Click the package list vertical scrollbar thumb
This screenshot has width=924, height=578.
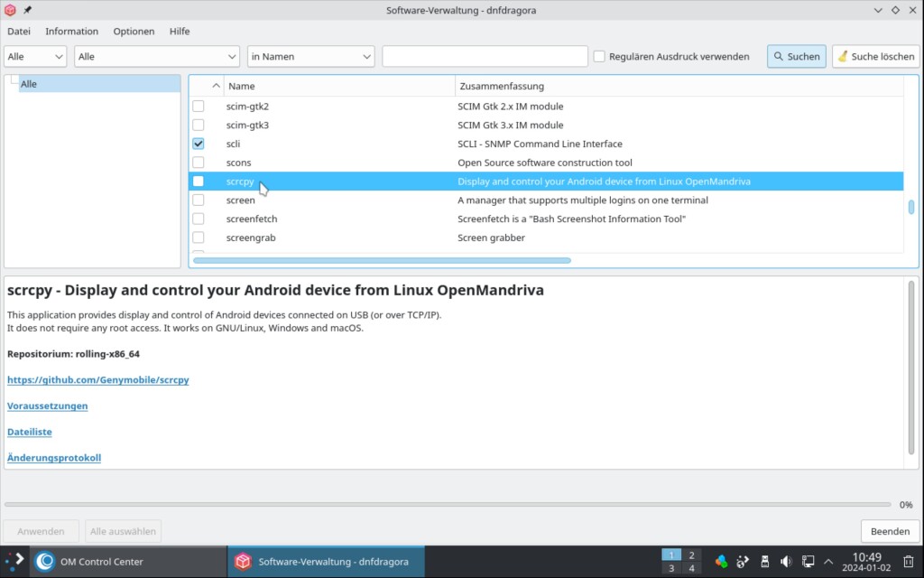coord(911,207)
